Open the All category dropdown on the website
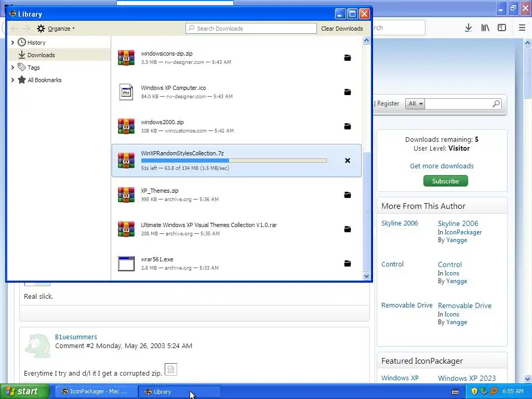Viewport: 532px width, 399px height. click(415, 103)
